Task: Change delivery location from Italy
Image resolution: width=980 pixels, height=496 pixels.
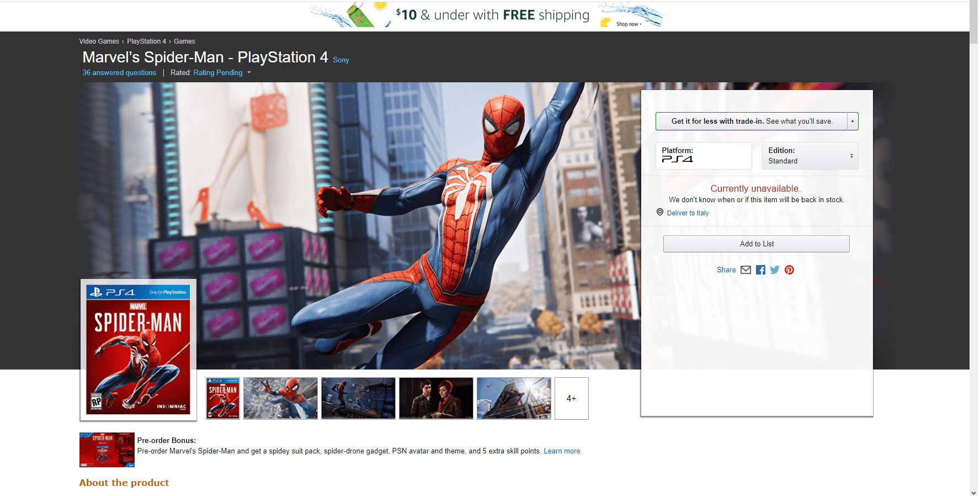Action: tap(688, 213)
